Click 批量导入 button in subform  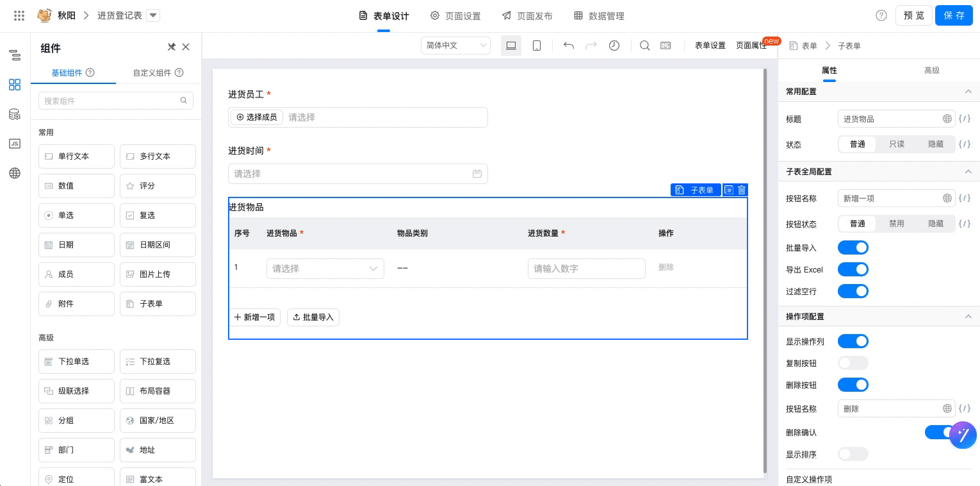point(313,317)
